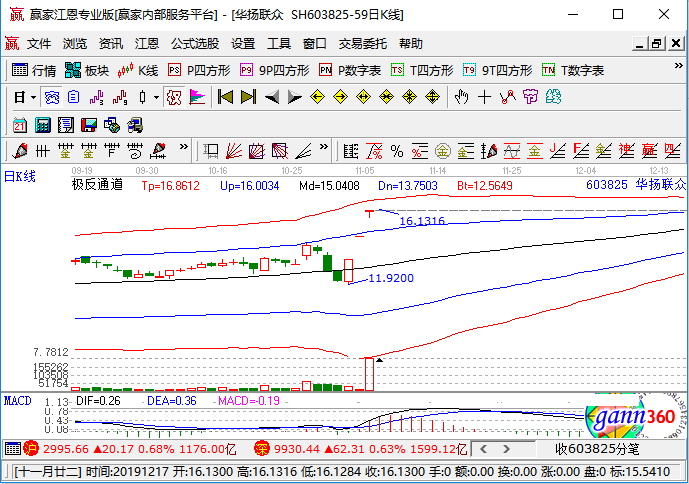Click the purple 节 icon
689x484 pixels.
(530, 97)
